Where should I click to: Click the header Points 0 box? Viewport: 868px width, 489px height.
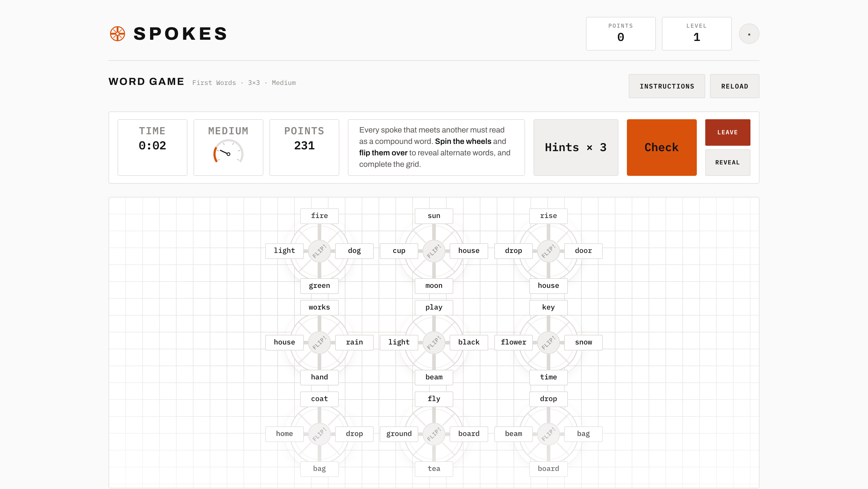click(620, 34)
